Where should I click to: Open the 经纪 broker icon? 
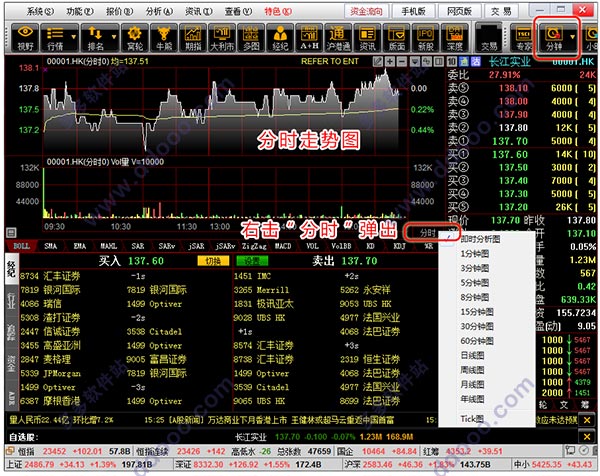280,37
